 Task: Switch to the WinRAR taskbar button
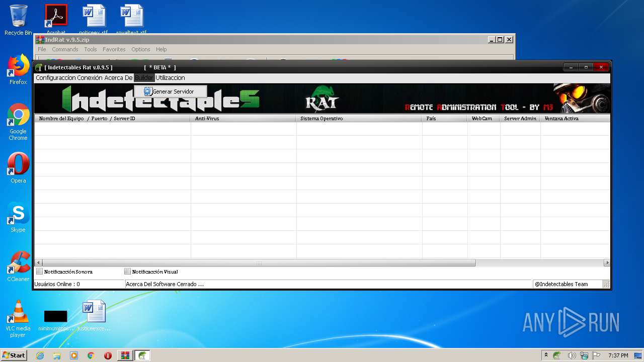(x=125, y=355)
